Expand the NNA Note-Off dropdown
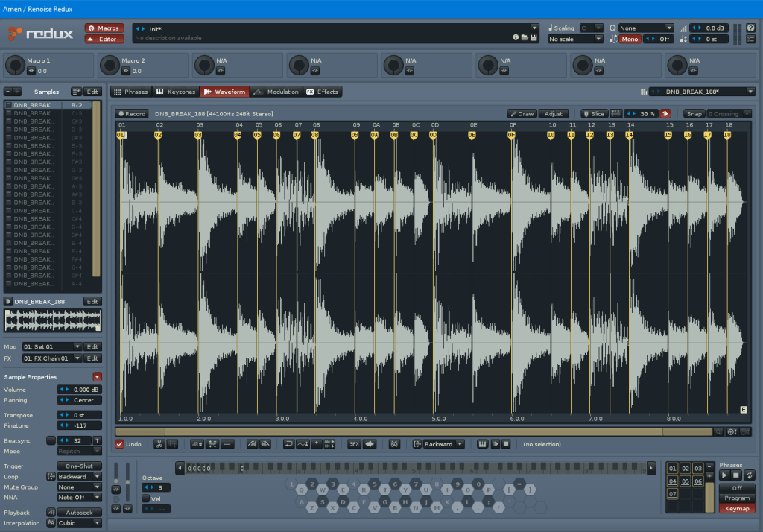The height and width of the screenshot is (532, 763). tap(80, 496)
